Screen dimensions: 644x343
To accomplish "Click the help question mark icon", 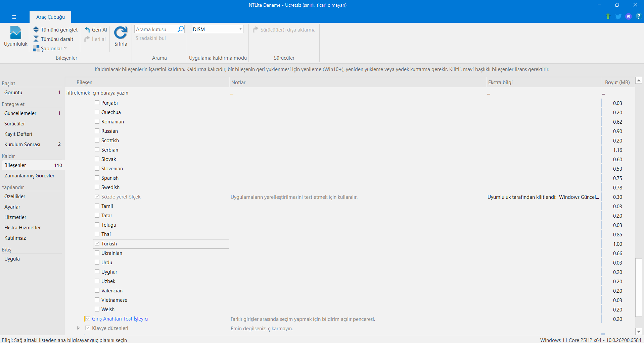I will pyautogui.click(x=638, y=16).
